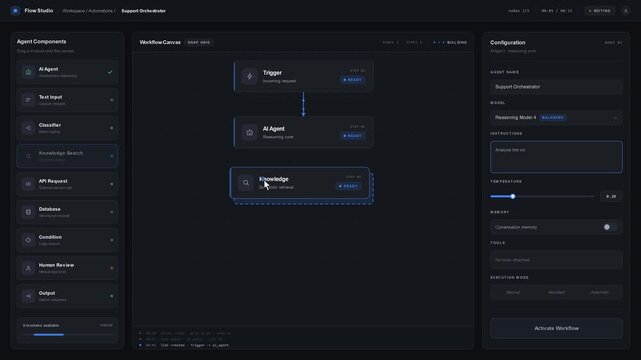Click the Instructions text area
The width and height of the screenshot is (641, 360).
point(556,157)
